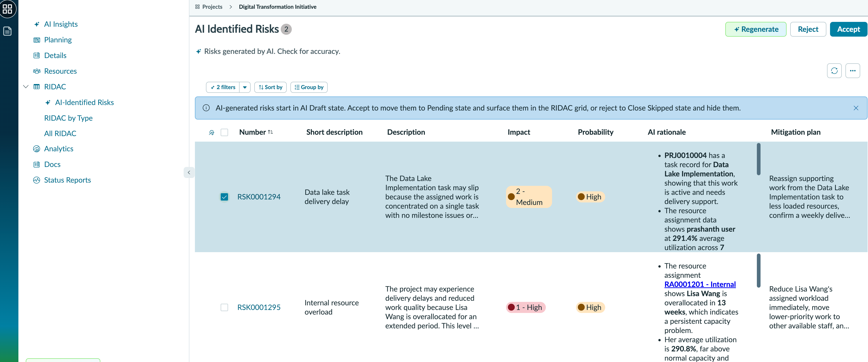Open the 2 filters button
This screenshot has height=362, width=868.
(223, 87)
